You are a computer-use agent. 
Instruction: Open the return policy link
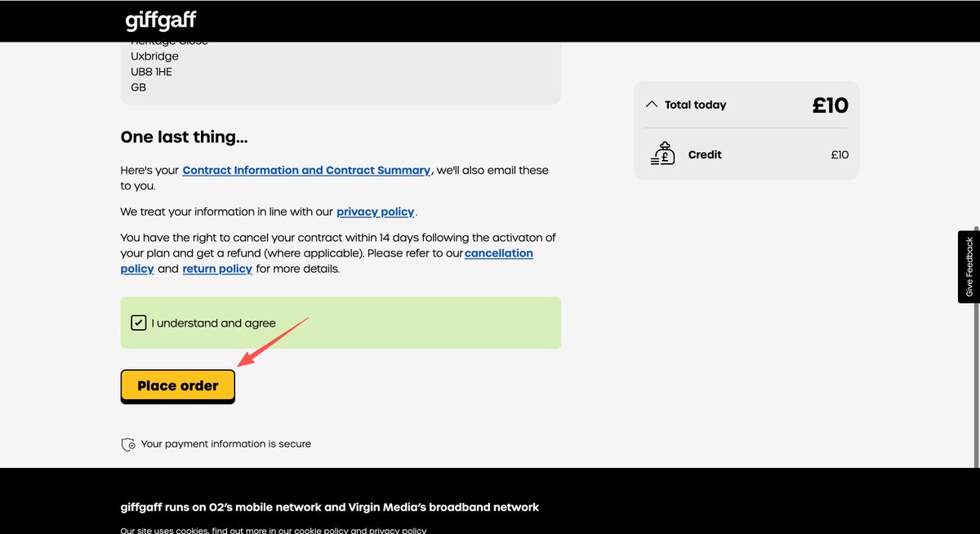click(x=217, y=269)
